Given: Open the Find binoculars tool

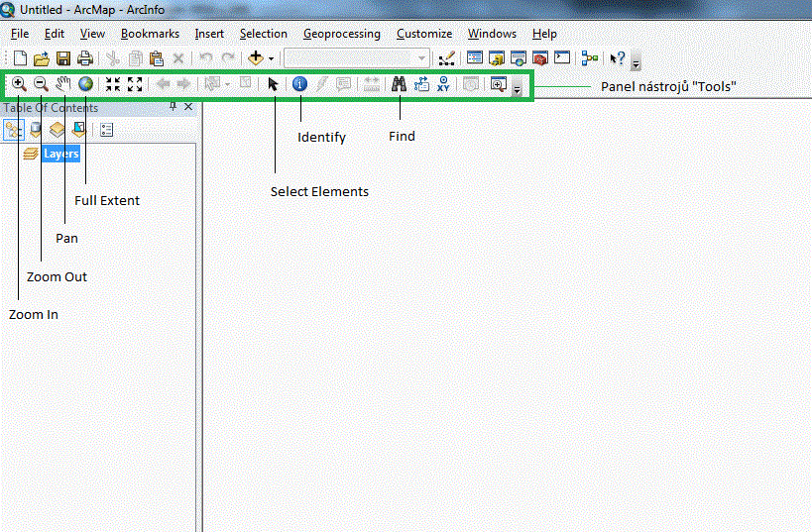Looking at the screenshot, I should (399, 84).
